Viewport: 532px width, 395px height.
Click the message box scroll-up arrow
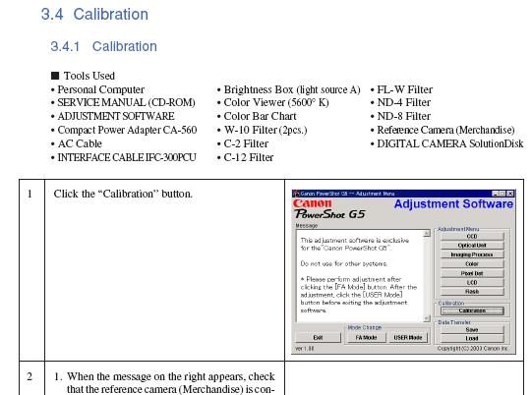[x=427, y=233]
